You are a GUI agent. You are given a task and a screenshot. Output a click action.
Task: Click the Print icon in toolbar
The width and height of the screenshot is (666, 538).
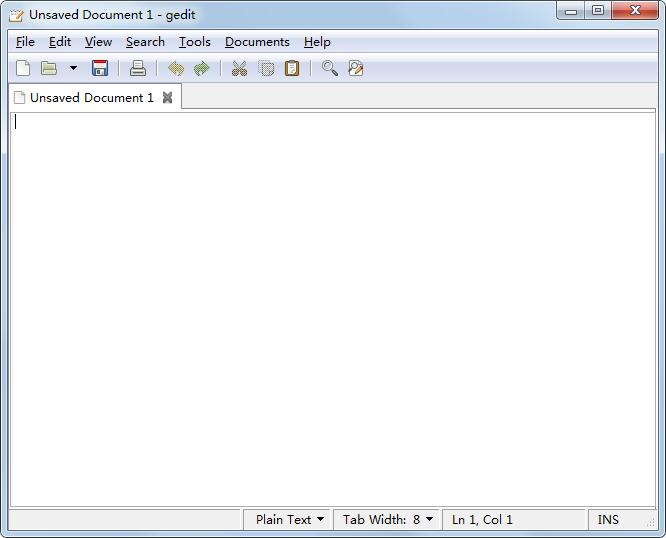click(x=138, y=69)
